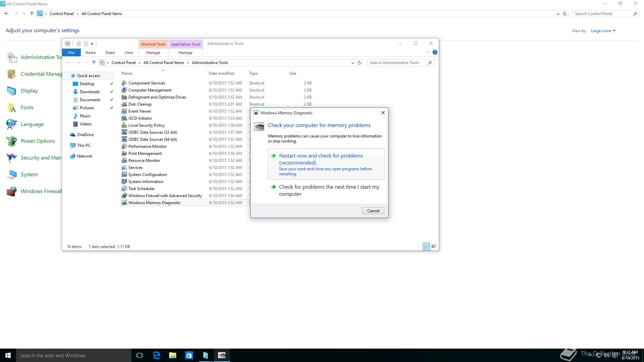This screenshot has width=644, height=362.
Task: Expand the Administrative Tools address bar history dropdown
Action: click(353, 63)
